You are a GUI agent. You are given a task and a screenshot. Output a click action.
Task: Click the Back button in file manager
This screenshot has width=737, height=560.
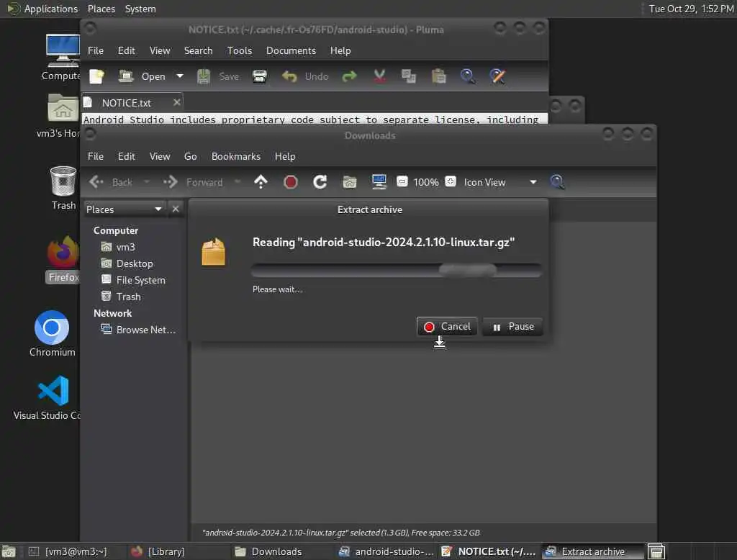[111, 182]
